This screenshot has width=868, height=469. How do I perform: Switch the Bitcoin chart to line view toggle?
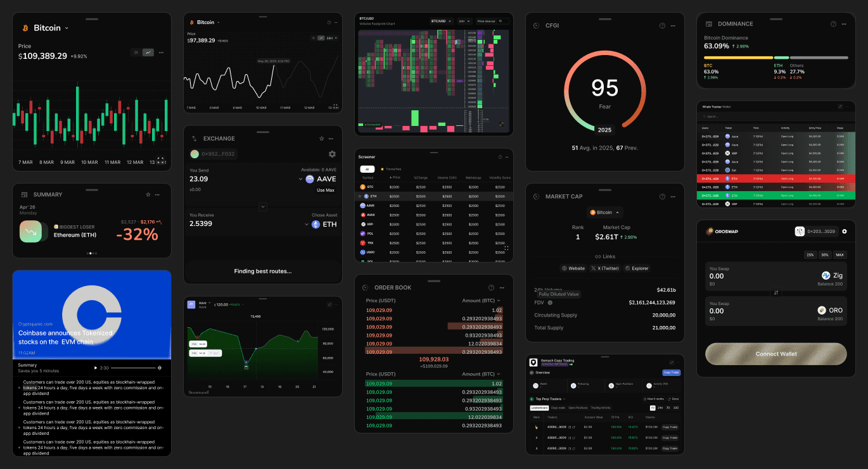tap(148, 53)
